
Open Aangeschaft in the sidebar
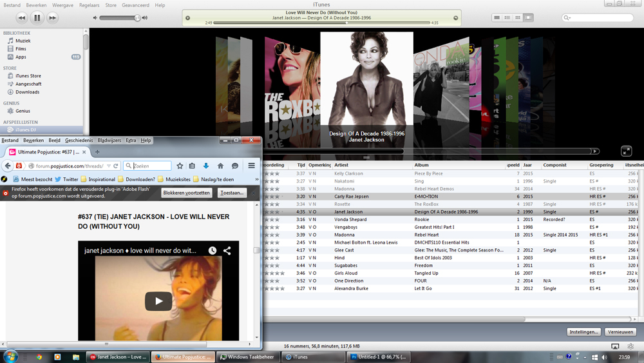tap(28, 84)
